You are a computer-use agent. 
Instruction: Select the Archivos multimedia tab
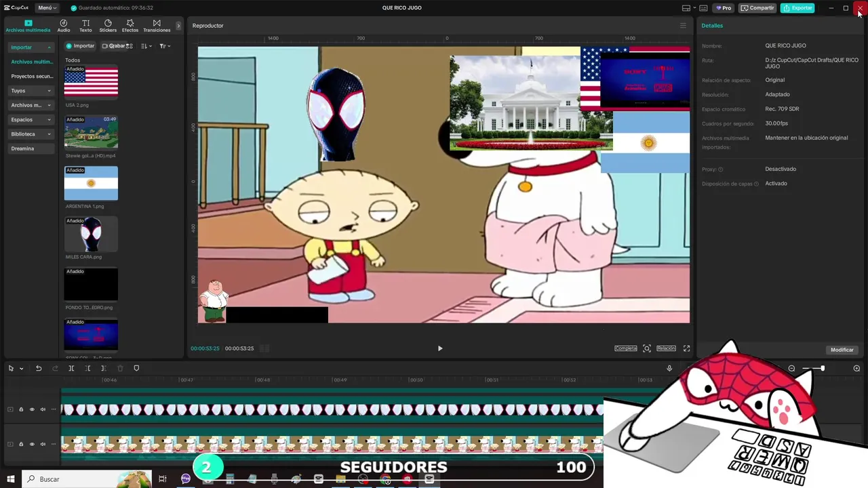point(28,26)
